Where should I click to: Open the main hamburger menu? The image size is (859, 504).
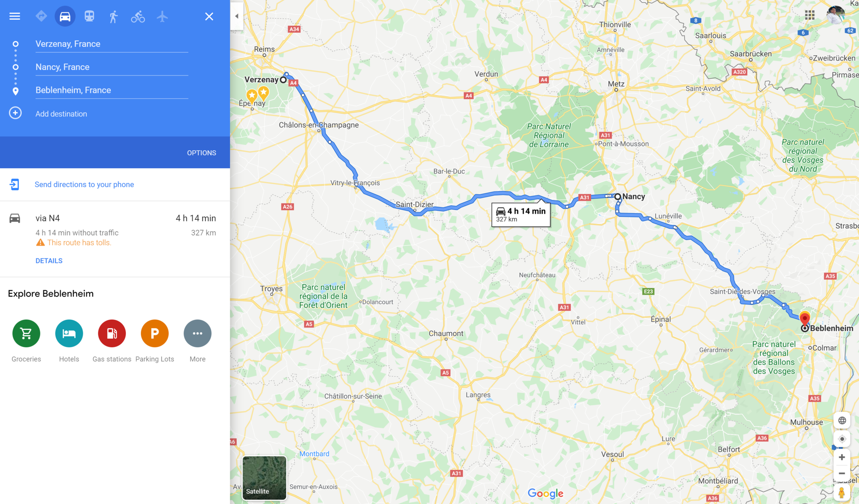pyautogui.click(x=15, y=16)
